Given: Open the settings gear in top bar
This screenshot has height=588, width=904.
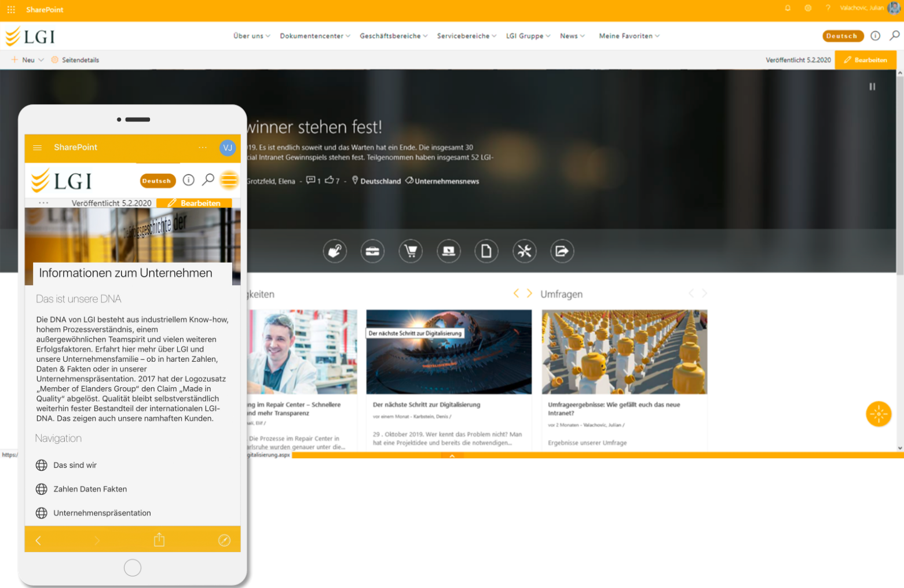Looking at the screenshot, I should coord(808,8).
